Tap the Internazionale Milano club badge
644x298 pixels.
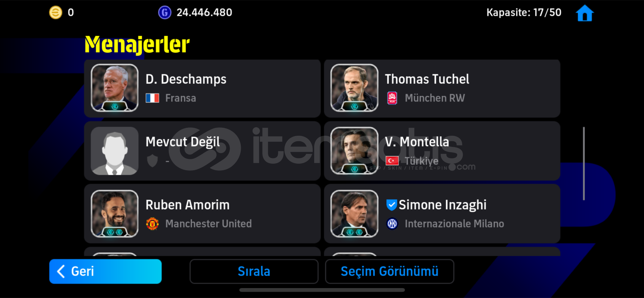point(392,223)
